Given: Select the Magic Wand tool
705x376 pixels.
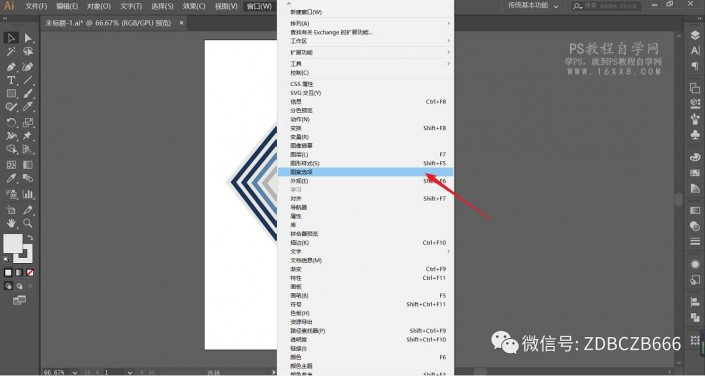Looking at the screenshot, I should coord(11,52).
